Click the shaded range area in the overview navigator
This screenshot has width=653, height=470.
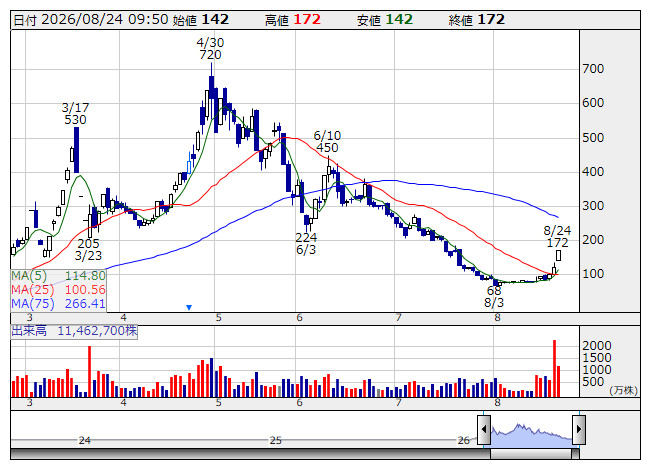coord(531,435)
